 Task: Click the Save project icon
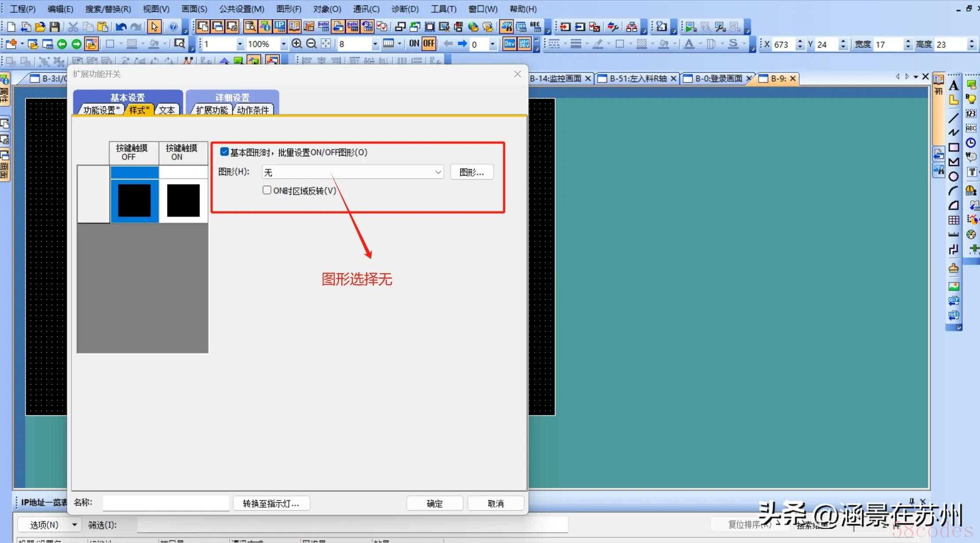point(54,27)
